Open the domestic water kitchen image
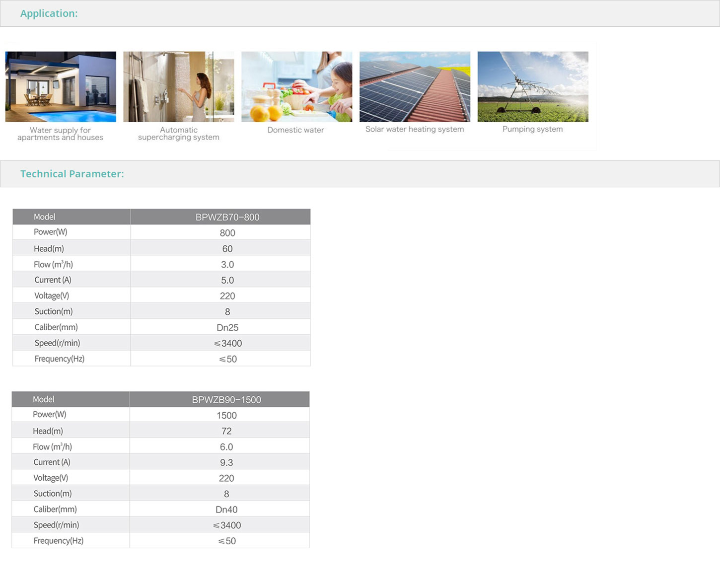Image resolution: width=720 pixels, height=588 pixels. 297,86
